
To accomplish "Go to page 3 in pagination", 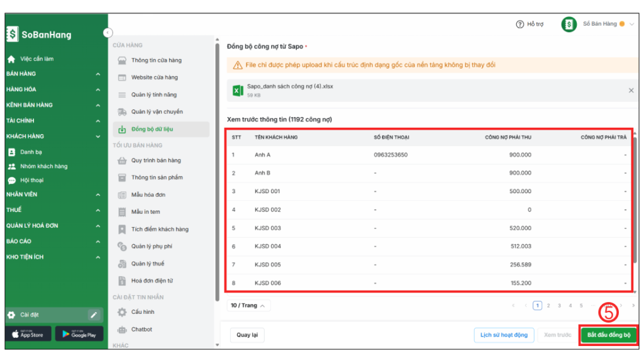I will [559, 306].
